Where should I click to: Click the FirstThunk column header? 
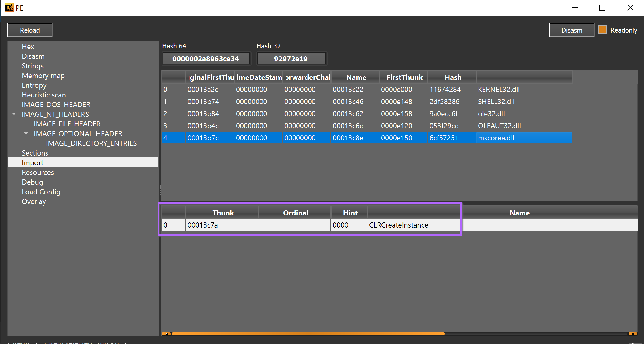click(x=404, y=77)
